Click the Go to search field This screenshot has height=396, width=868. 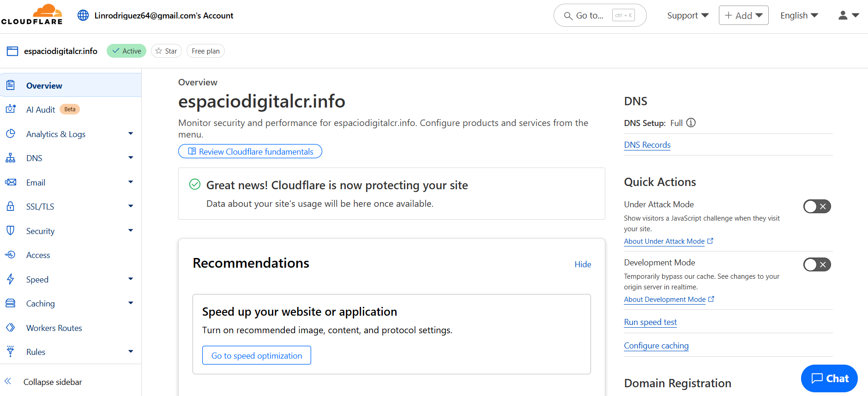(x=600, y=15)
